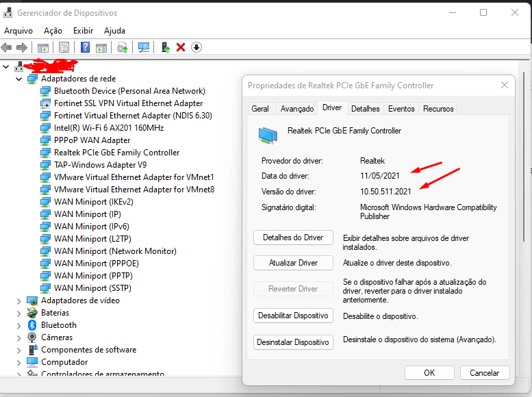Click the Device Manager vertical scrollbar
532x397 pixels.
pyautogui.click(x=524, y=156)
